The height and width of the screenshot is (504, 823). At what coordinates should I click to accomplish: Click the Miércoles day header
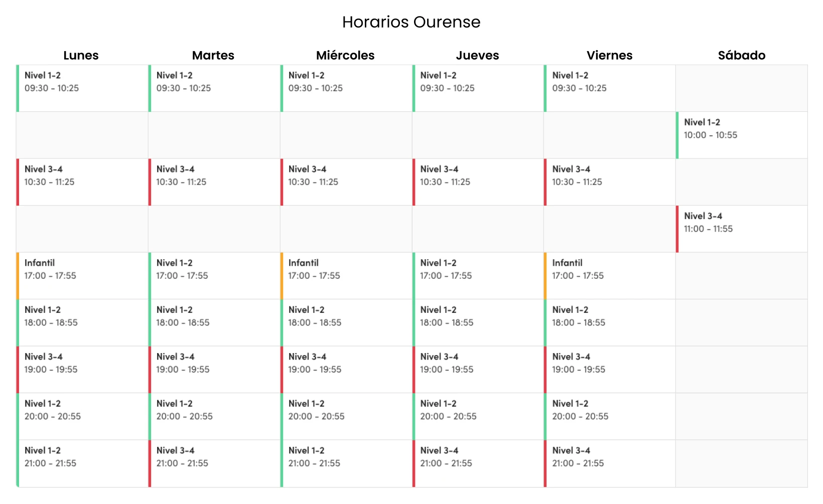(345, 55)
